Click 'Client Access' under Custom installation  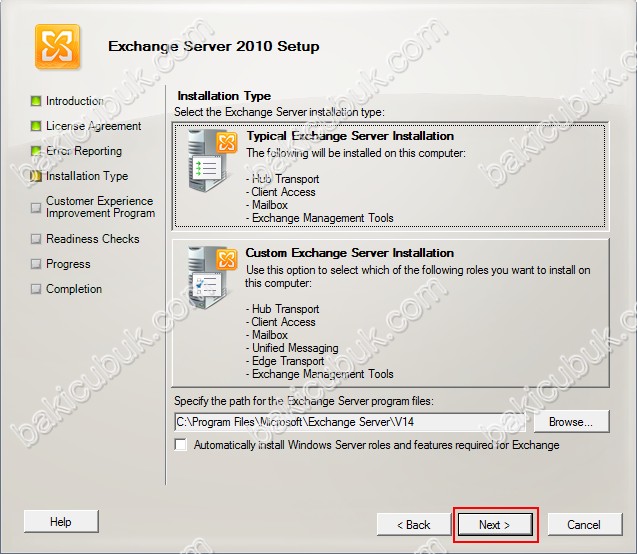click(283, 322)
